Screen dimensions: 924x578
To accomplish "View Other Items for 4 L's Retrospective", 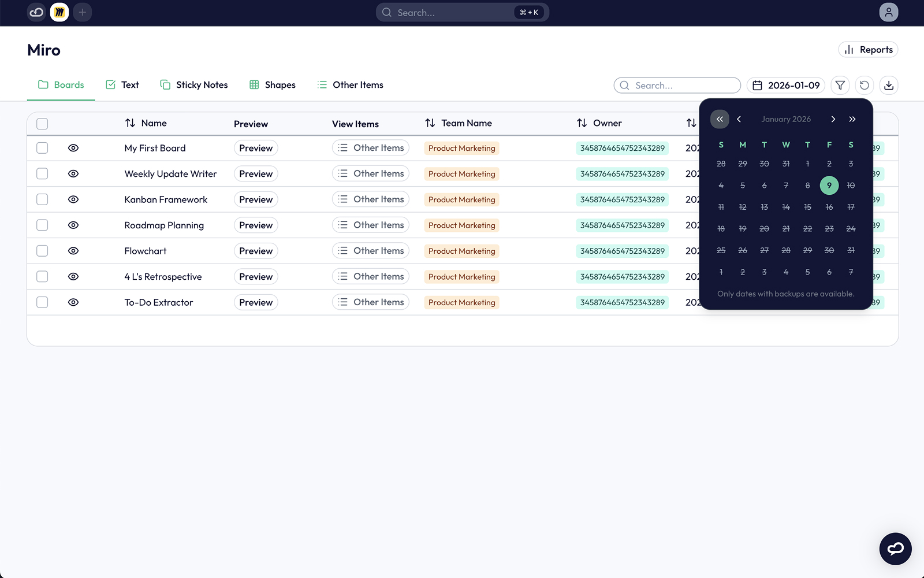I will 371,276.
